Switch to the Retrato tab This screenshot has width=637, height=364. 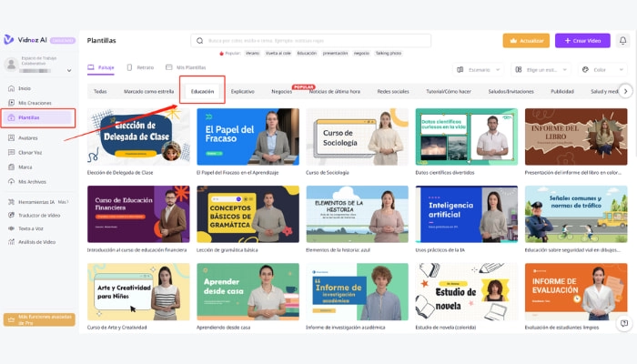140,67
